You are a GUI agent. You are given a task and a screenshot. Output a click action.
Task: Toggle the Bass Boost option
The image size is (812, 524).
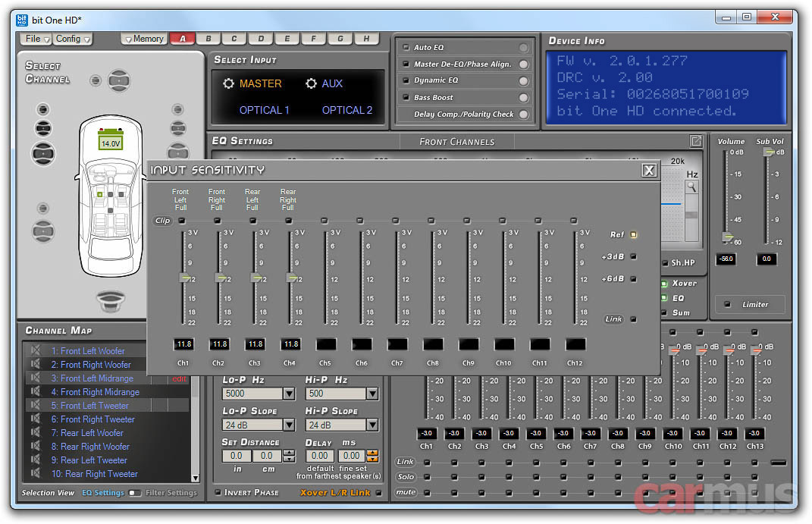[524, 97]
